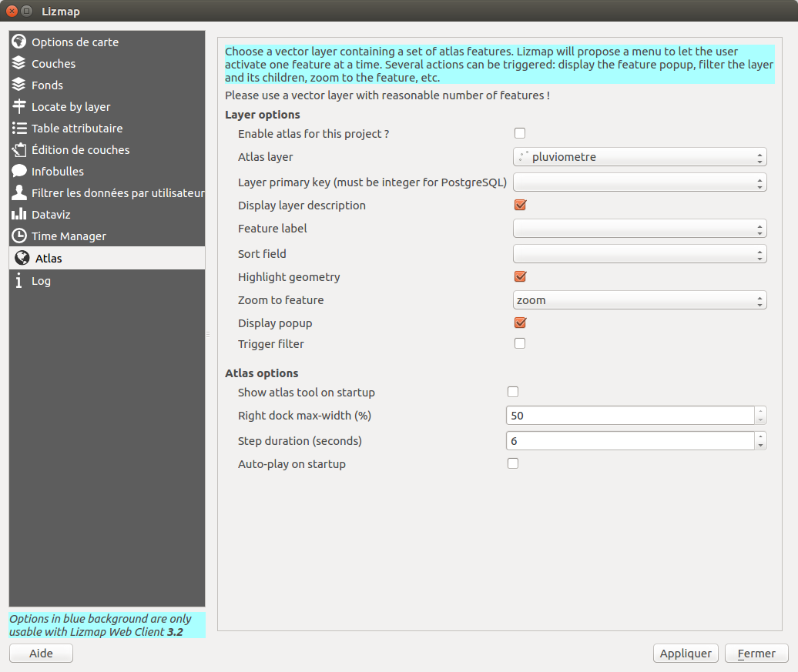Click the stacked layers icon next to Fonds
Screen dimensions: 798x672
pyautogui.click(x=18, y=85)
